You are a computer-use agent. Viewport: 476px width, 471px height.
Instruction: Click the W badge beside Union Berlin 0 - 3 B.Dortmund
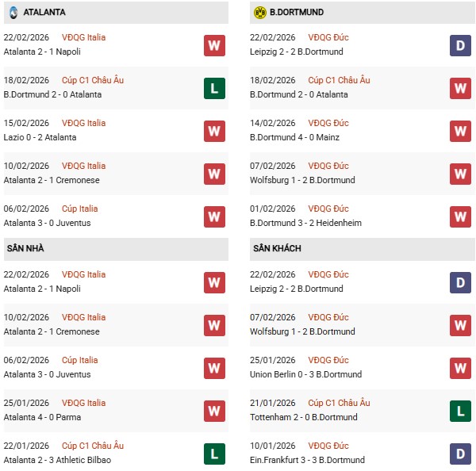pyautogui.click(x=461, y=368)
